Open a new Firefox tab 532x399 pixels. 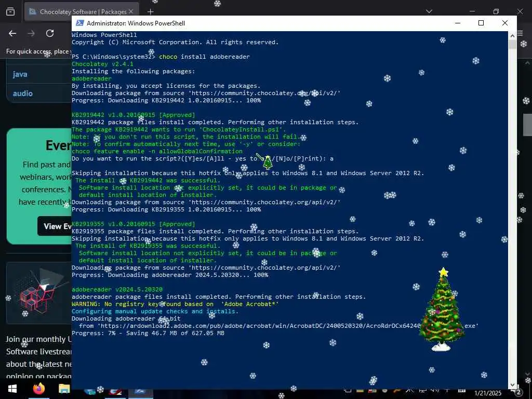coord(150,12)
